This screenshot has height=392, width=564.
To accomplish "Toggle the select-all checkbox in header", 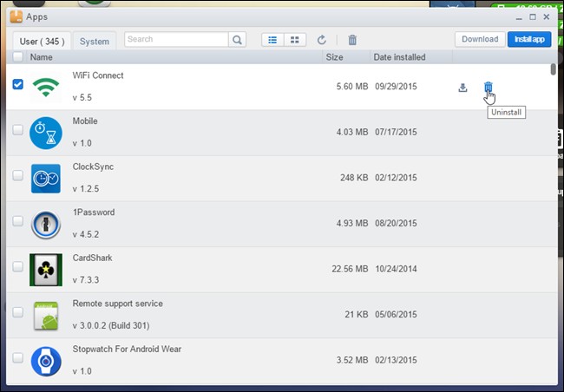I will pyautogui.click(x=17, y=57).
